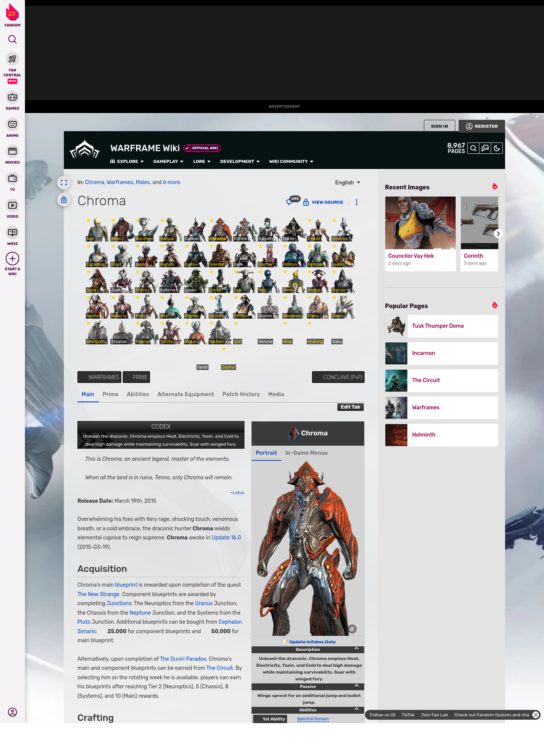Image resolution: width=544 pixels, height=756 pixels.
Task: Click the Start a Wiki plus icon
Action: pyautogui.click(x=12, y=259)
